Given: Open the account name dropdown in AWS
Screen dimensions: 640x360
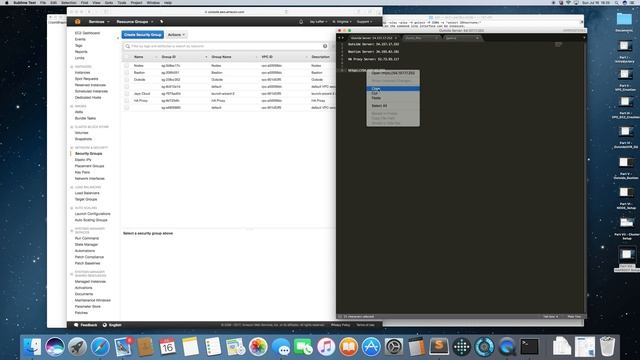Looking at the screenshot, I should (x=318, y=22).
